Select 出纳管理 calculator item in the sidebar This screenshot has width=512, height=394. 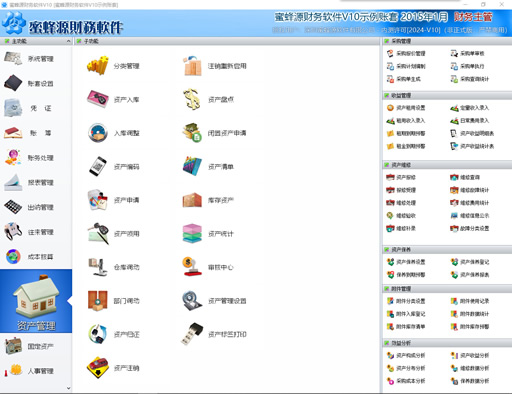coord(29,207)
